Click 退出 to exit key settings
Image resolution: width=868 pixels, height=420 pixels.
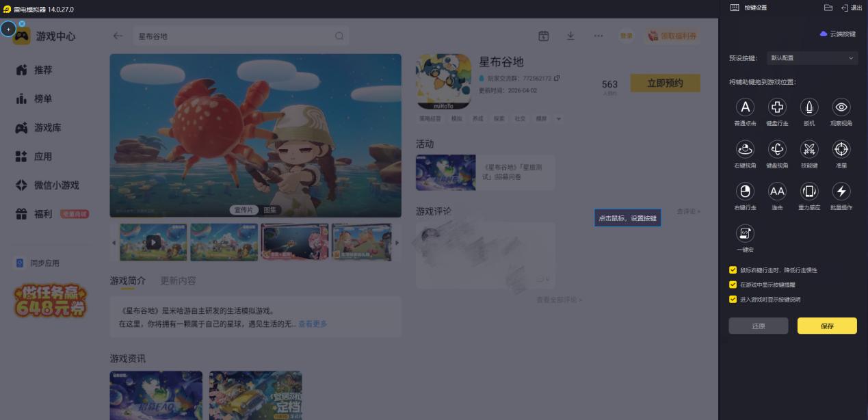point(852,8)
